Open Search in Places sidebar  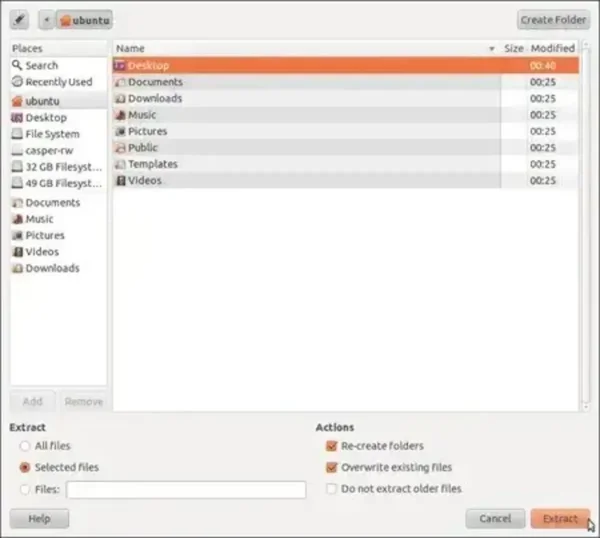tap(59, 65)
